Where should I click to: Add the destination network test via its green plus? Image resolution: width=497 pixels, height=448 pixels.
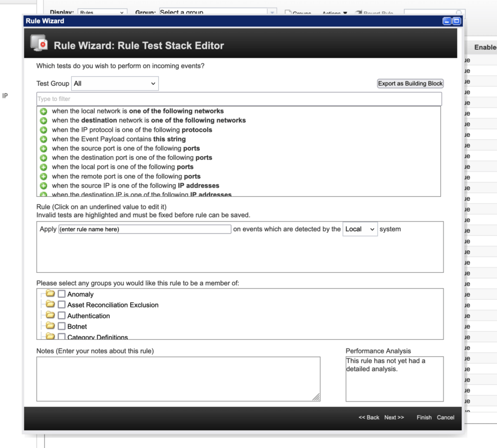click(44, 120)
